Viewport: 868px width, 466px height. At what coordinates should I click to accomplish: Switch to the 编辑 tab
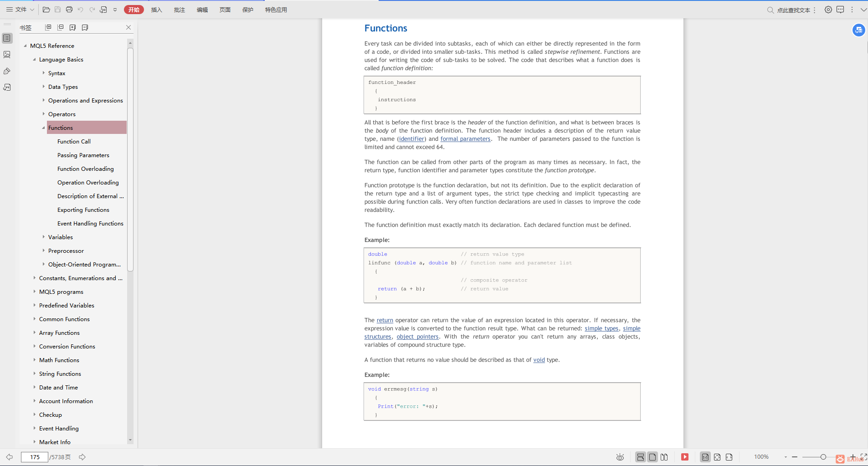pos(202,10)
